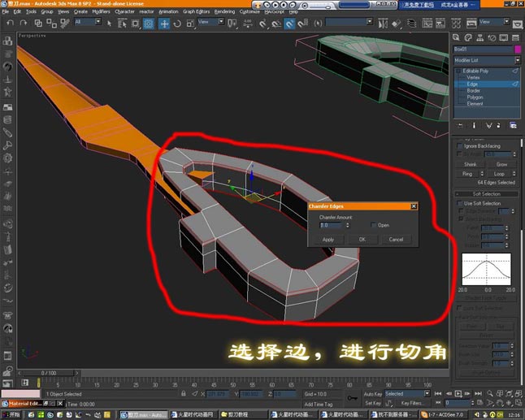
Task: Click Use Pivot Point Center icon
Action: pos(232,23)
